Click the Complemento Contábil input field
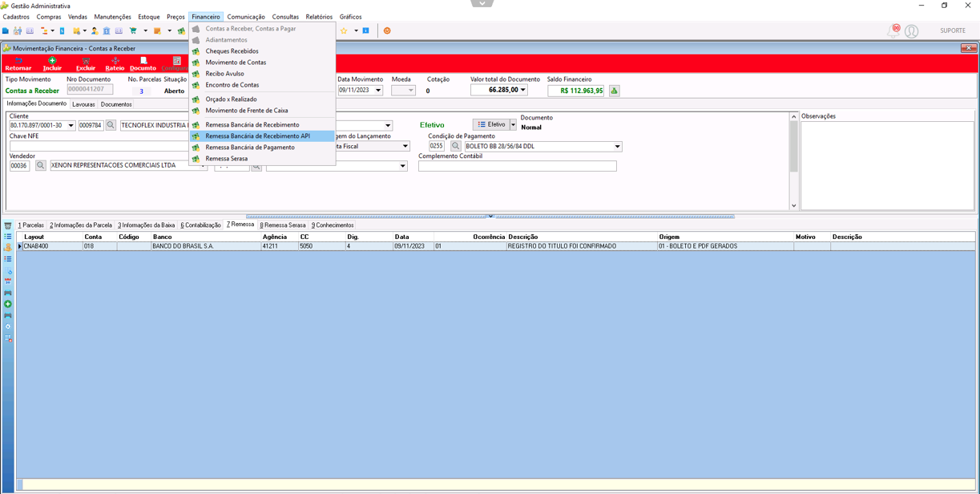This screenshot has width=980, height=494. pos(518,166)
